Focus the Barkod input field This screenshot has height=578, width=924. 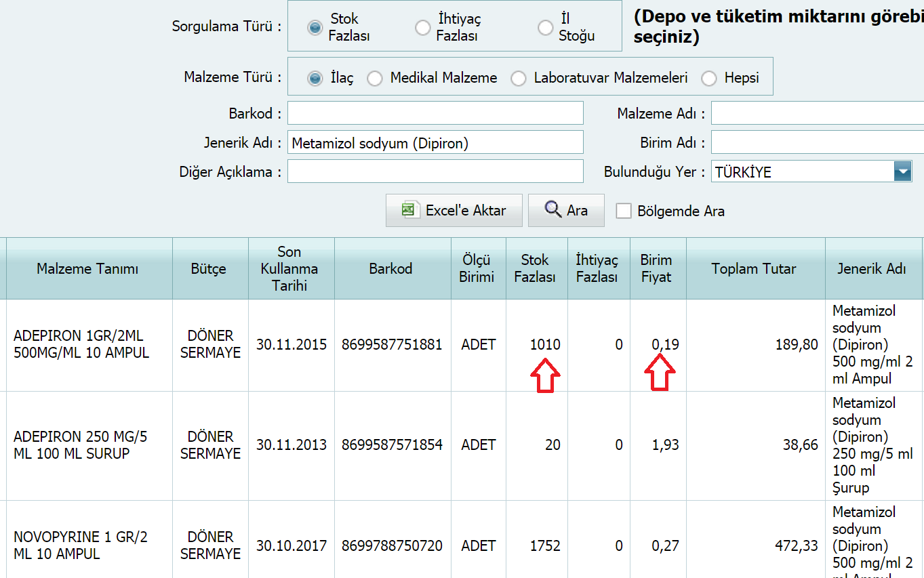[435, 113]
